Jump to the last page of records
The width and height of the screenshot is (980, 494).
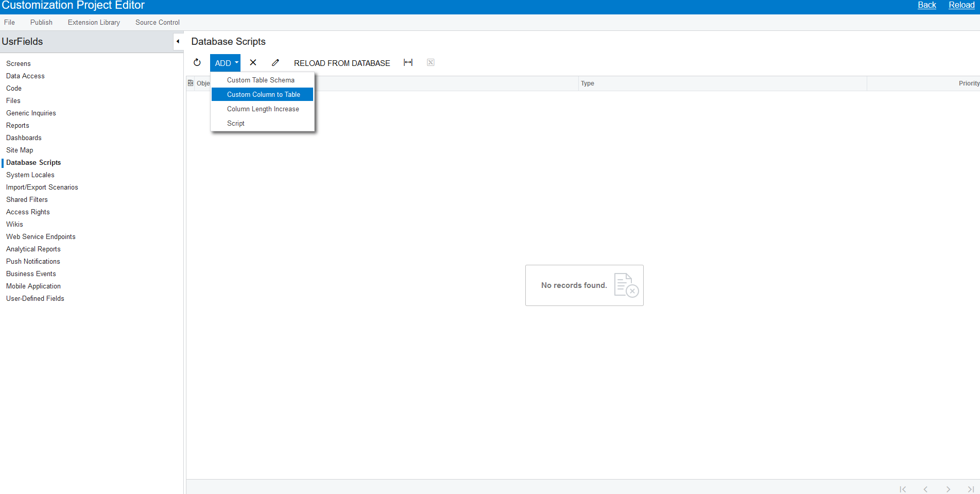click(x=971, y=489)
